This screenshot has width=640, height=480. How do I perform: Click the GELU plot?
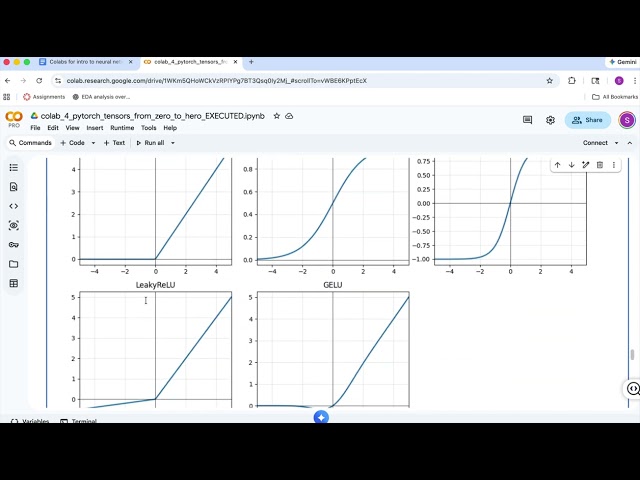point(333,349)
